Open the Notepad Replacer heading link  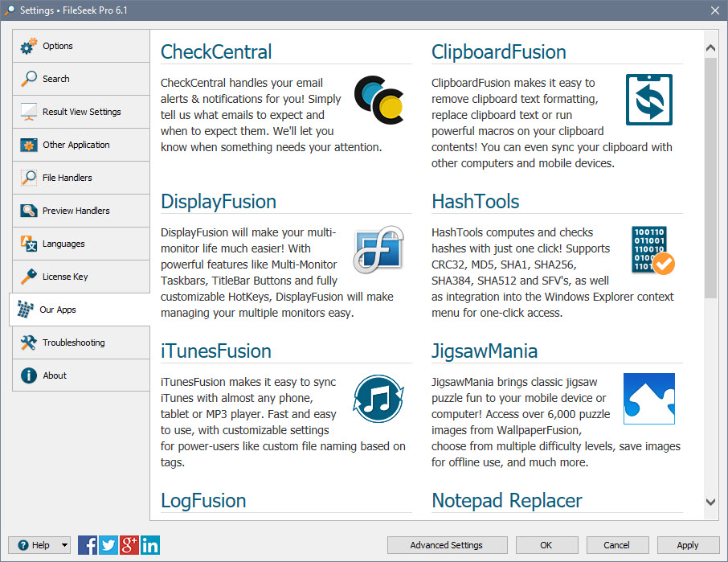click(506, 501)
